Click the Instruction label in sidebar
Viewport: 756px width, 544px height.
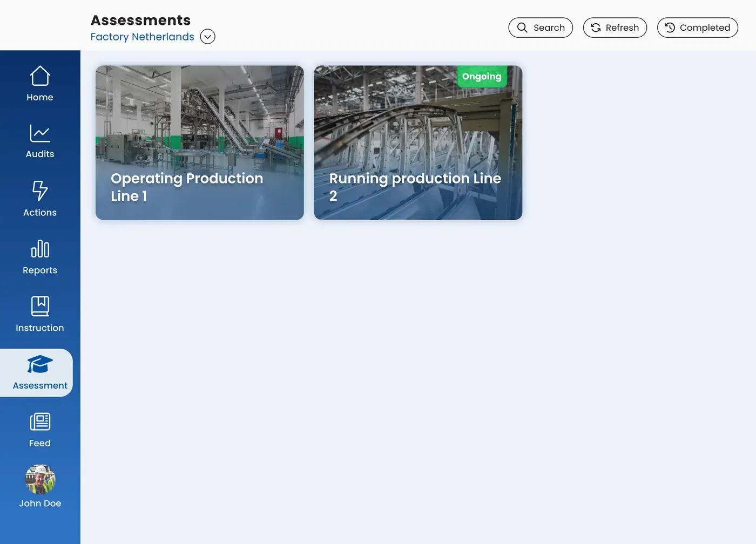point(40,328)
